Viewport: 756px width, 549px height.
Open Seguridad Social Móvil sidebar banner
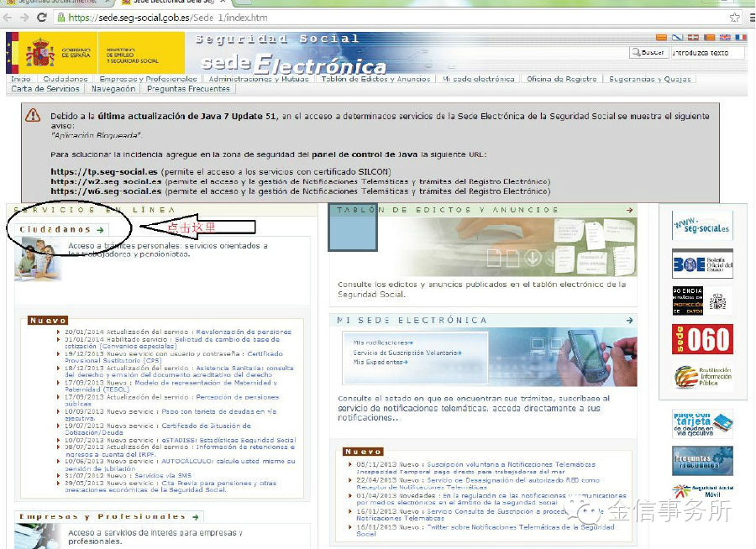tap(702, 492)
